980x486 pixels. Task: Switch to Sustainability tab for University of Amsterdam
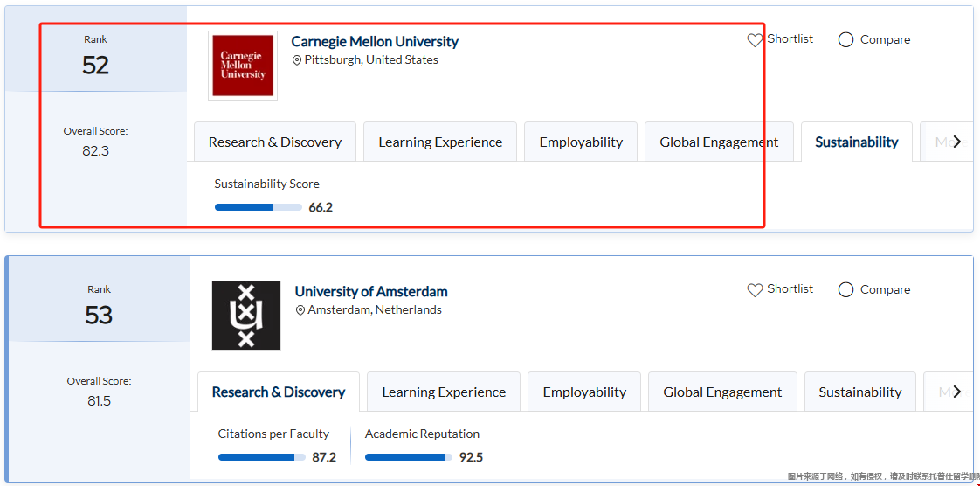pos(859,392)
